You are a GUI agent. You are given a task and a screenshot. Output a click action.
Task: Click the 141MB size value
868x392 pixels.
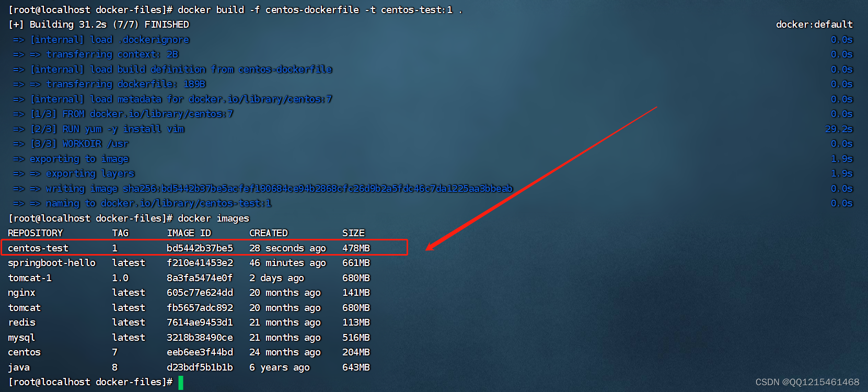tap(356, 293)
